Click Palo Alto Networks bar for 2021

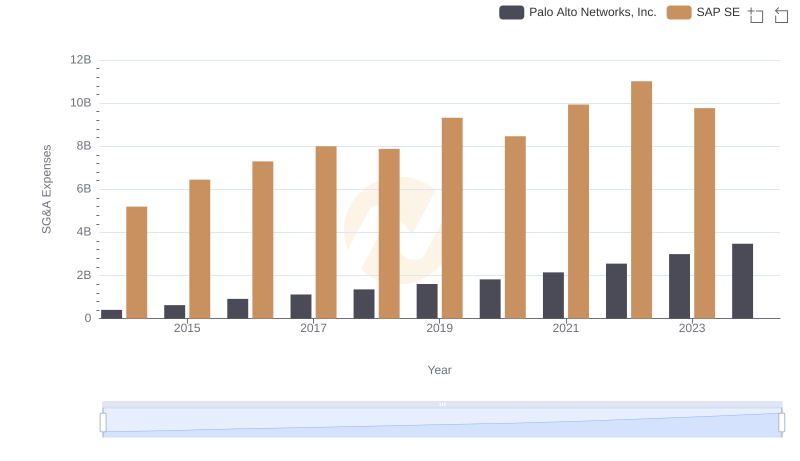pos(554,295)
